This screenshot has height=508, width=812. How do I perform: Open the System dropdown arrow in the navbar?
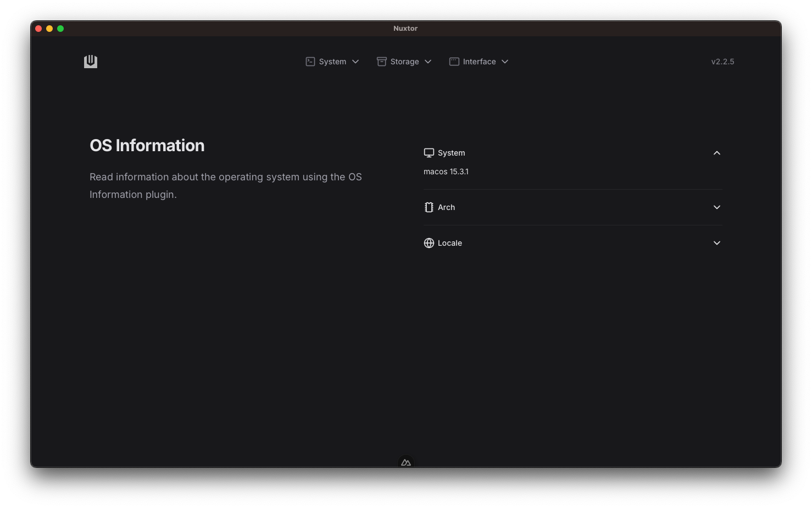coord(355,62)
